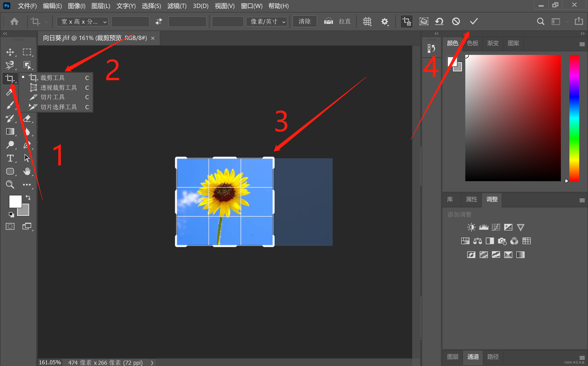Choose 透视裁剪工具 from the flyout

coord(58,88)
